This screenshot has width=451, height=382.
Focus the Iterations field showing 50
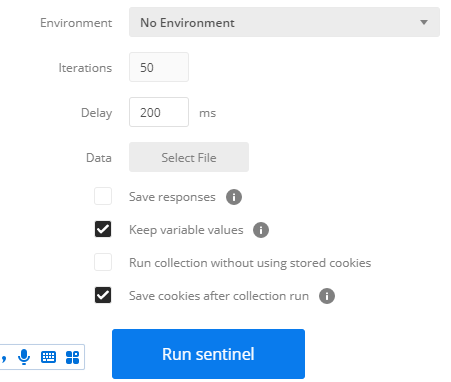159,67
